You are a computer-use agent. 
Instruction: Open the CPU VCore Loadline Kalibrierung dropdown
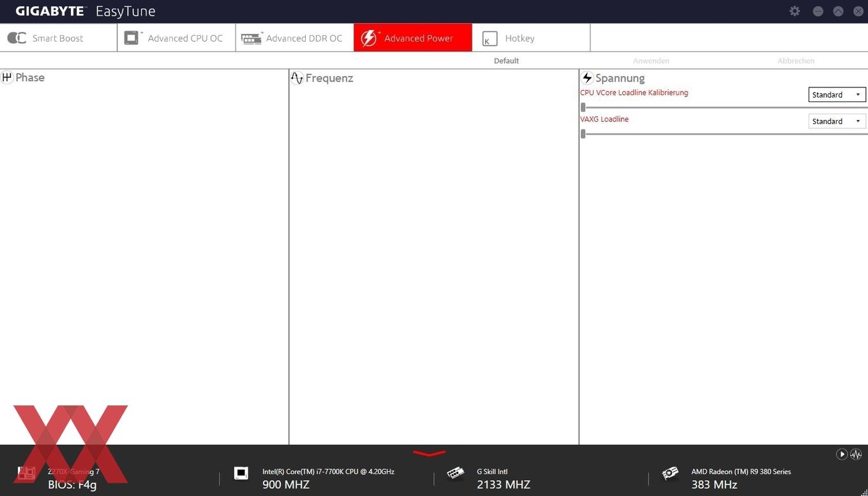coord(837,94)
